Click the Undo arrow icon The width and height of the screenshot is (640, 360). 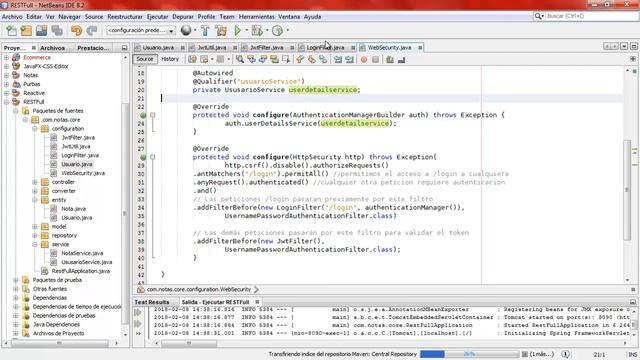76,31
